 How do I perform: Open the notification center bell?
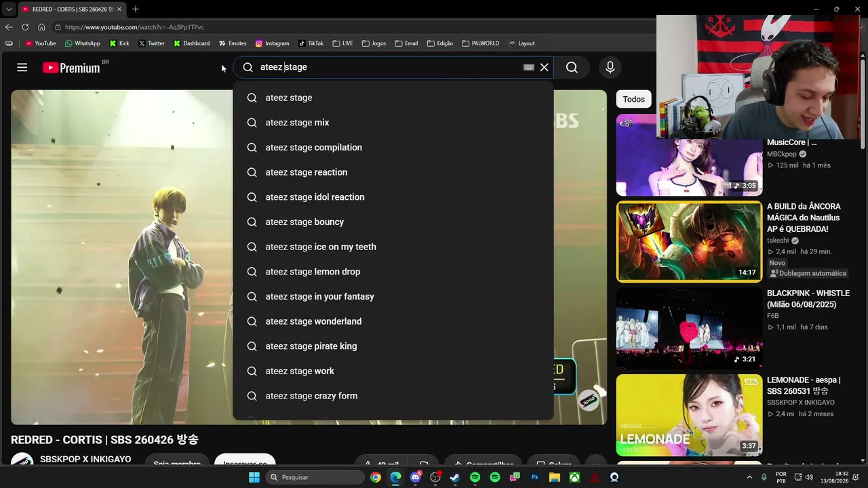(x=856, y=477)
